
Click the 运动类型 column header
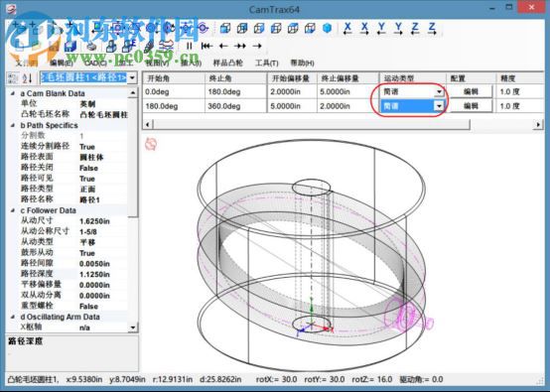coord(412,78)
